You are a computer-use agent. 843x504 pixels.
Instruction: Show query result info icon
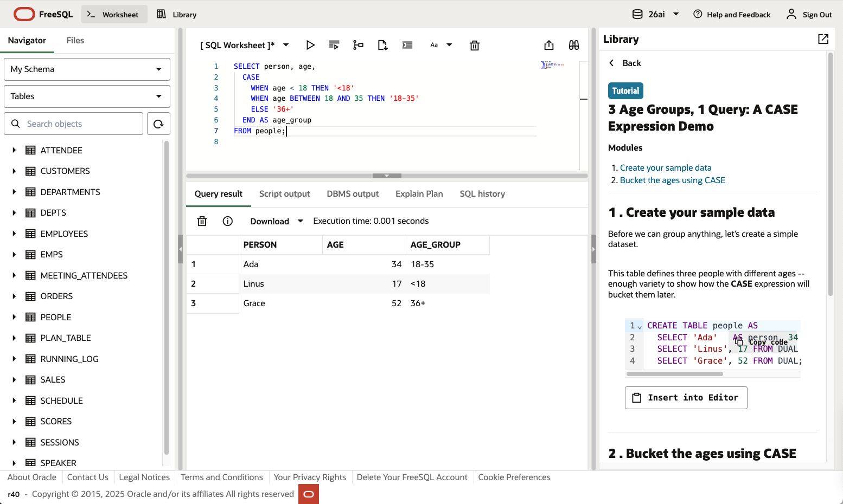point(228,221)
